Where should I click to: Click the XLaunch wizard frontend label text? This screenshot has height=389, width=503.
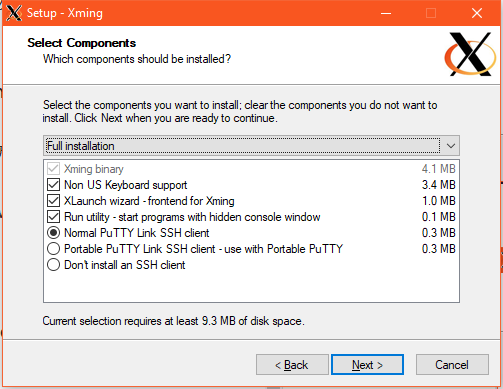click(x=149, y=201)
